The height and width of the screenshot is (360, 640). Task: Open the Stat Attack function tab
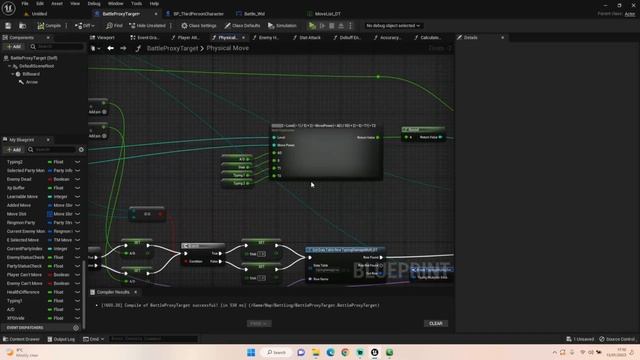click(307, 38)
